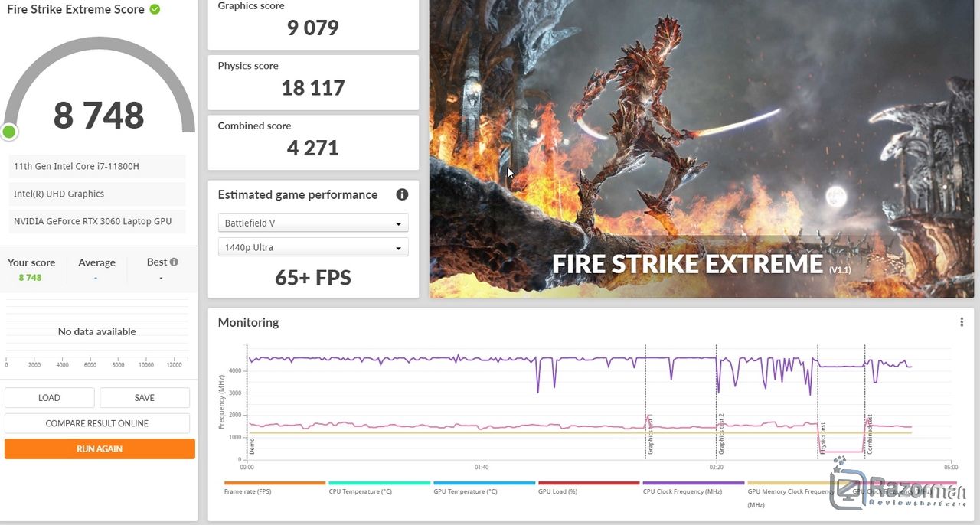Click the Monitoring panel heading
Viewport: 980px width, 525px height.
point(248,322)
